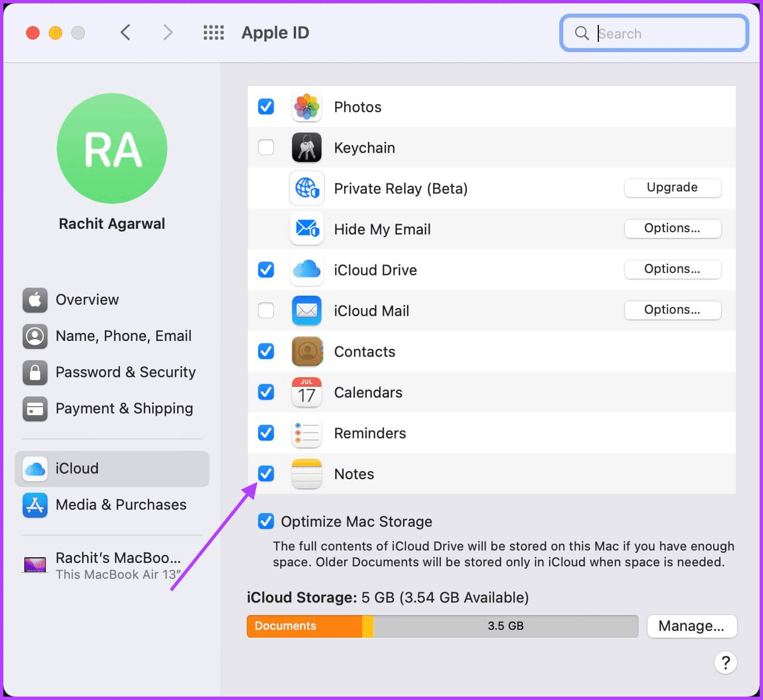Click the lock icon for Password & Security

point(35,372)
